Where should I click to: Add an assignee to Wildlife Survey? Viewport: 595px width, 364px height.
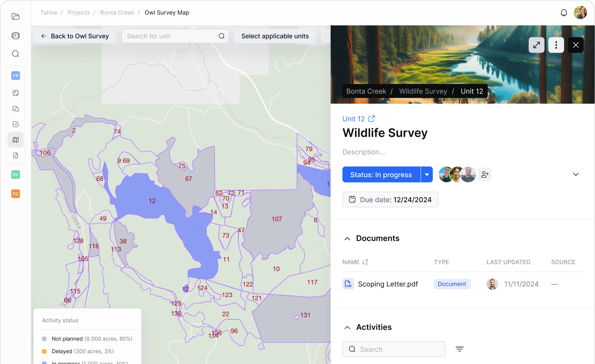(x=484, y=174)
